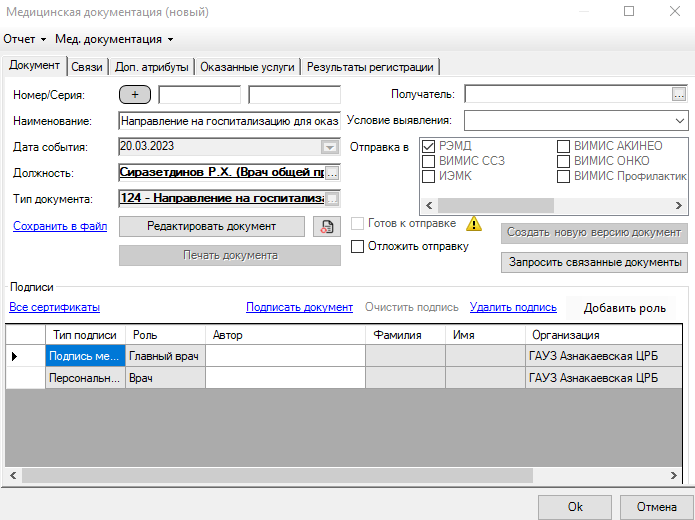Viewport: 695px width, 520px height.
Task: Check the ИЭМК option
Action: (x=429, y=176)
